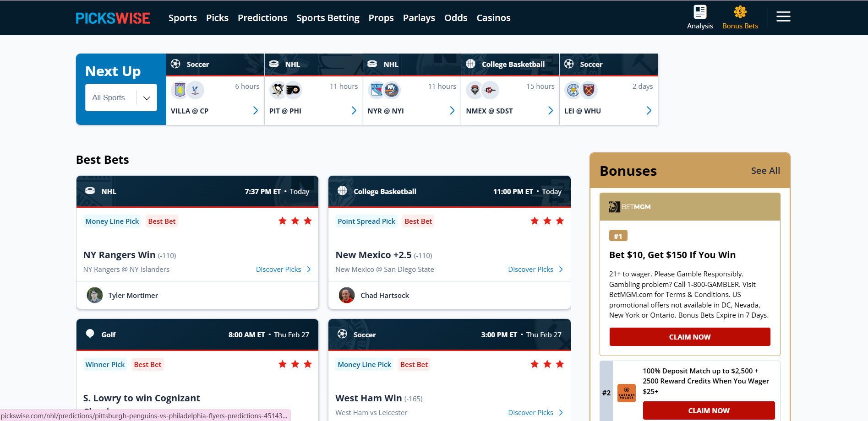The width and height of the screenshot is (868, 421).
Task: Click the West Ham crest
Action: (589, 90)
